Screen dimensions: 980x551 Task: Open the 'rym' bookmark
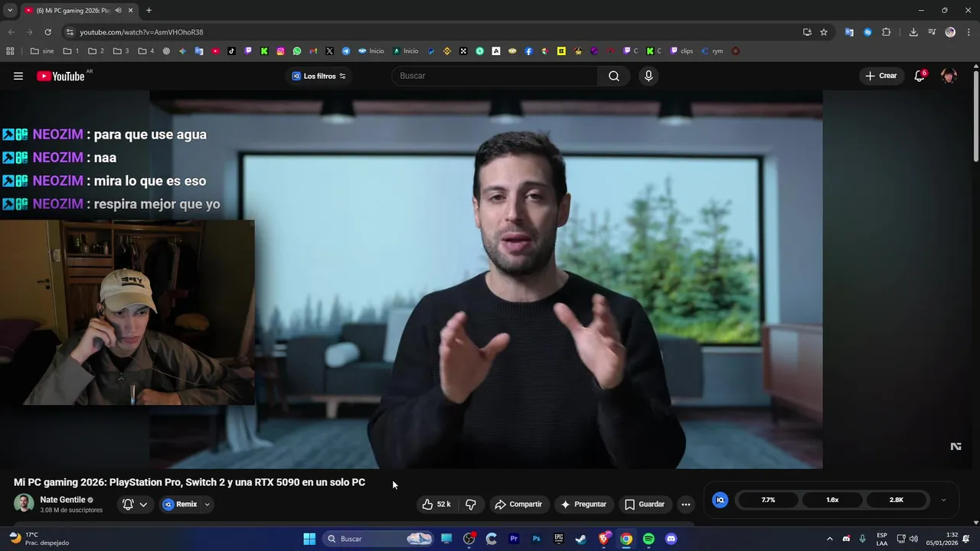[712, 51]
